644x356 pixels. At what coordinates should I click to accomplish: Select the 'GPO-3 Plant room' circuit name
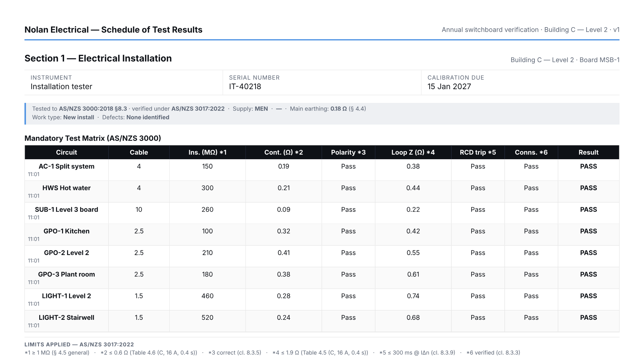point(66,274)
